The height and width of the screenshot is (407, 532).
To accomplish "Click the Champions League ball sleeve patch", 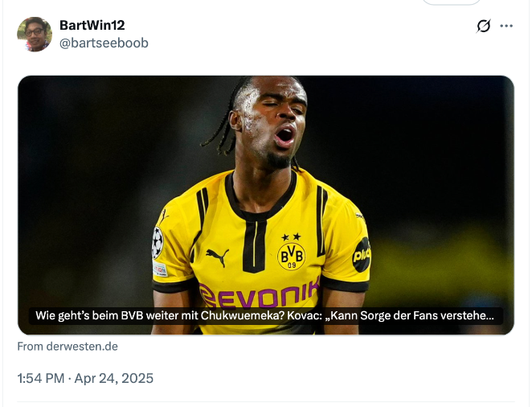I will point(158,243).
